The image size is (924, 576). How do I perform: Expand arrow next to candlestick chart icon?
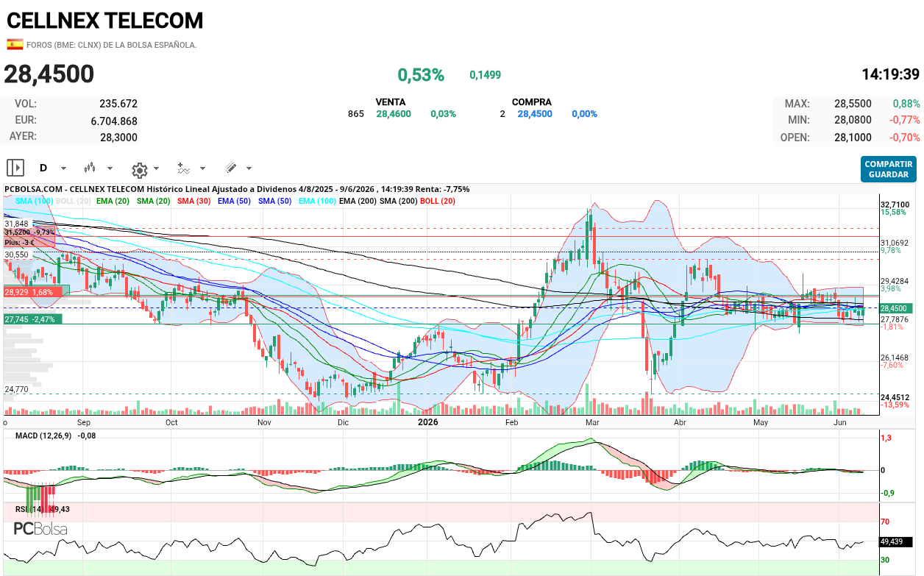tap(110, 168)
